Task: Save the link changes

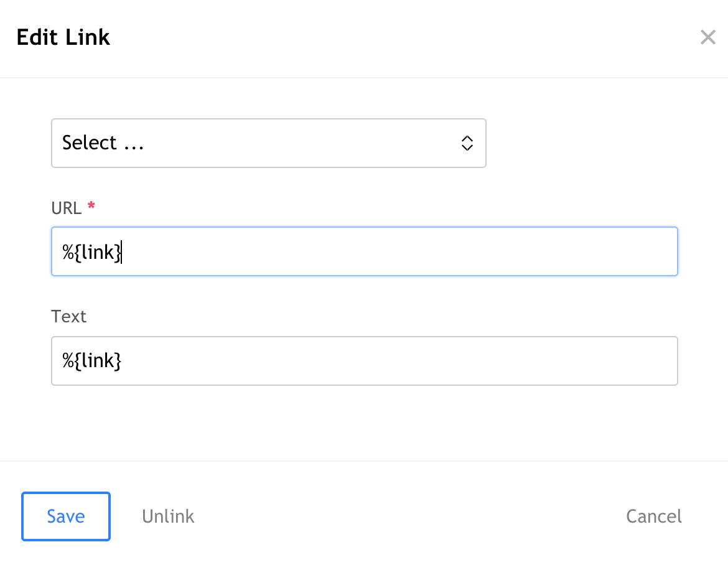Action: [x=66, y=516]
